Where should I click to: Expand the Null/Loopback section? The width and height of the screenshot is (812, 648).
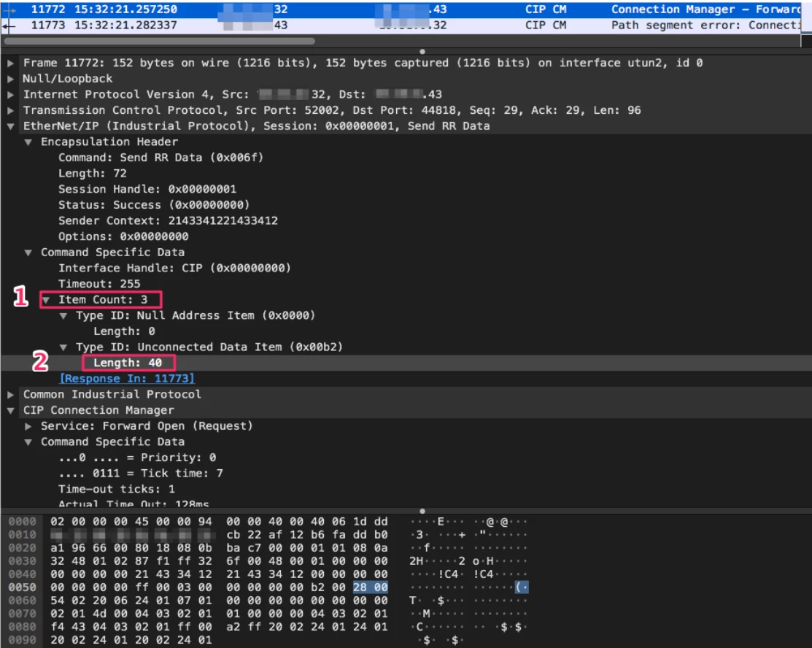point(10,79)
